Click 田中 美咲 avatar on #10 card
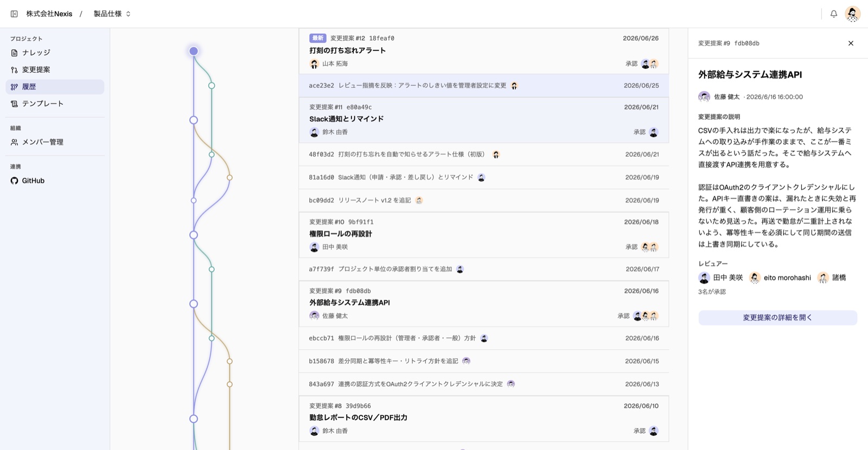Image resolution: width=868 pixels, height=450 pixels. (x=314, y=247)
